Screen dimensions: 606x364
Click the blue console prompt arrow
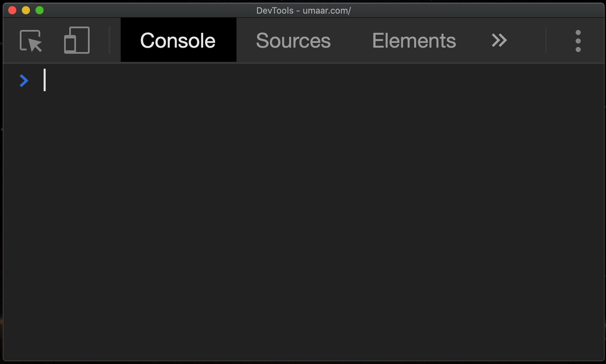(x=24, y=80)
